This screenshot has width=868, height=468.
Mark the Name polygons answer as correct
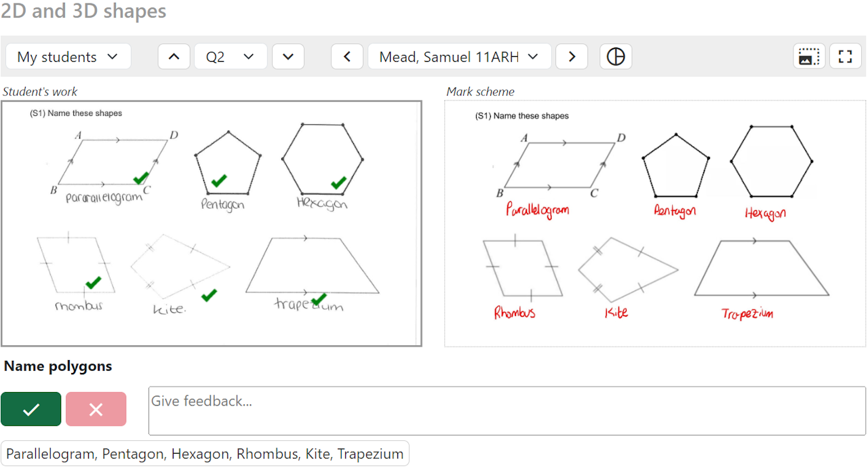click(x=31, y=408)
